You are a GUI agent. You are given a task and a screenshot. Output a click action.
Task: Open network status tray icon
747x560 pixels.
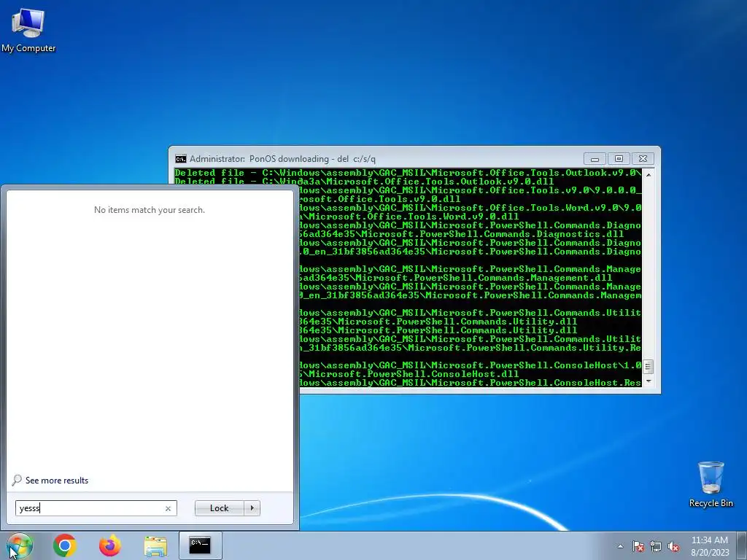pyautogui.click(x=656, y=546)
